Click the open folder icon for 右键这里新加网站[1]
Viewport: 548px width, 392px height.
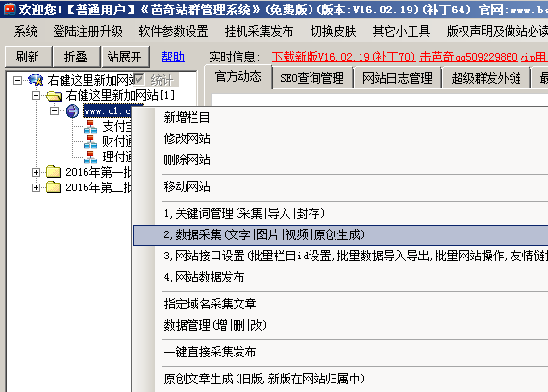[x=54, y=95]
